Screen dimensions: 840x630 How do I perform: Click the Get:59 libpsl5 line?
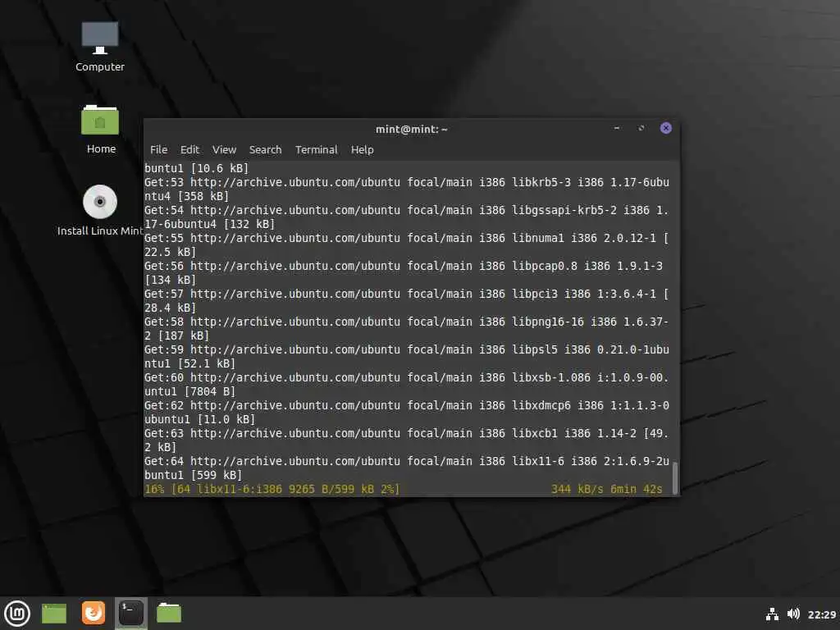pos(407,349)
